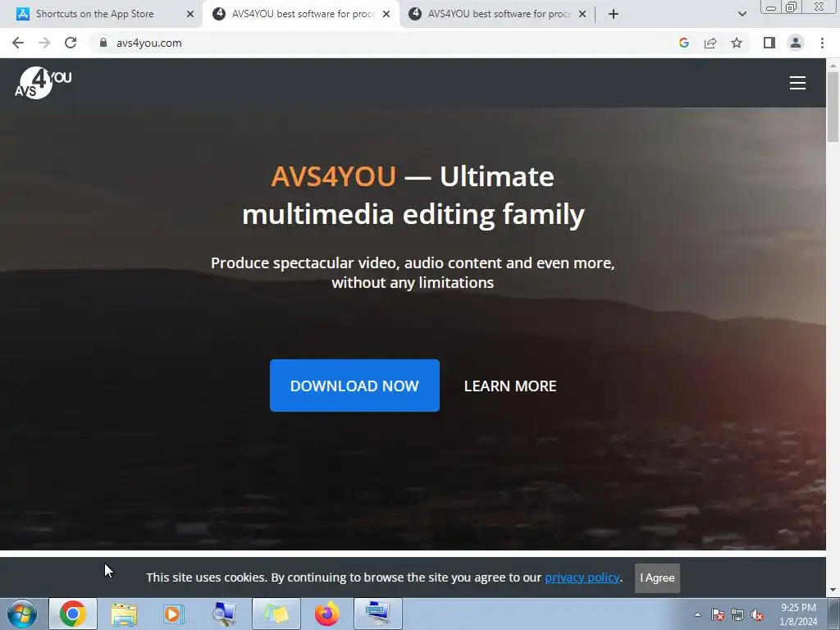Open the Action Center flag icon

pyautogui.click(x=718, y=614)
